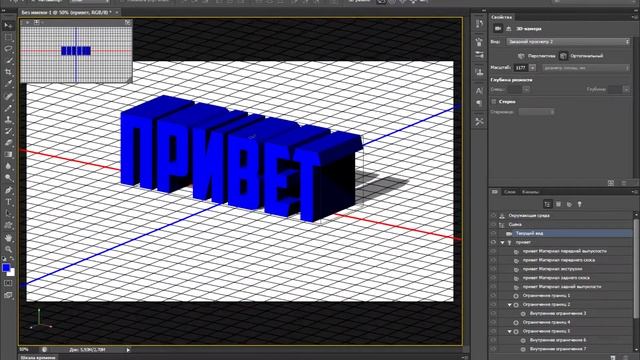Select the Move tool
Viewport: 640px width, 360px height.
[x=8, y=26]
